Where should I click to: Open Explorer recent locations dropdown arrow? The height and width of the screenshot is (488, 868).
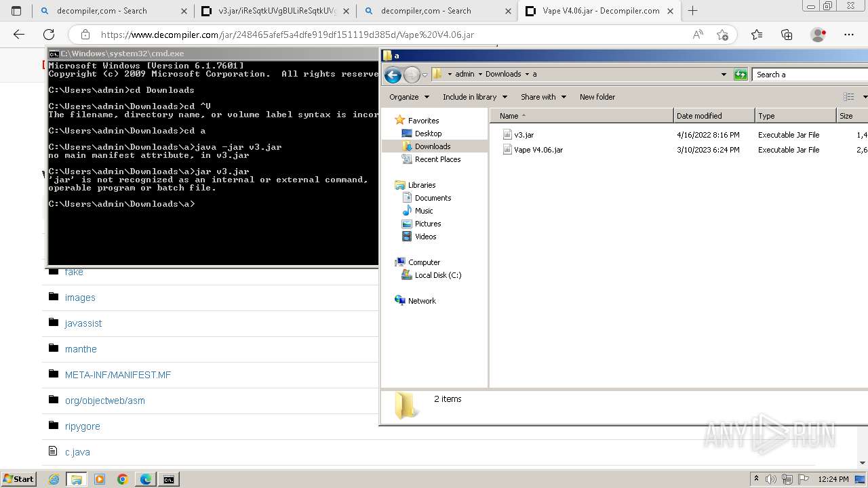[425, 75]
